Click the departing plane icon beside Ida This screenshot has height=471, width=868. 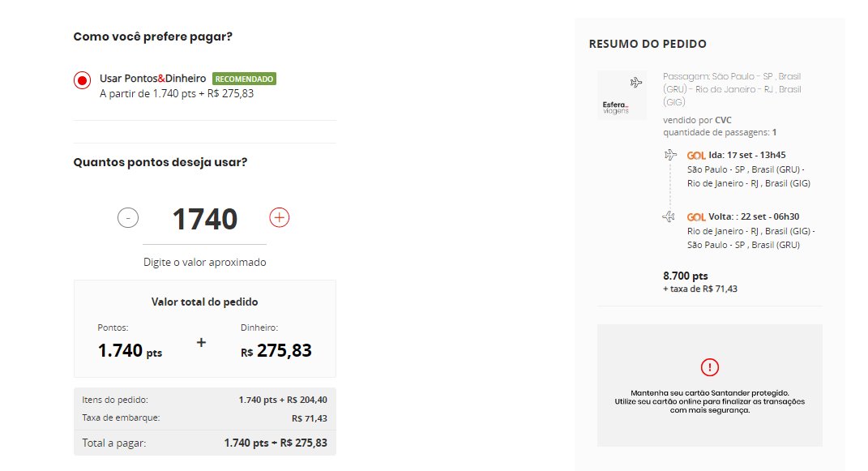tap(670, 155)
